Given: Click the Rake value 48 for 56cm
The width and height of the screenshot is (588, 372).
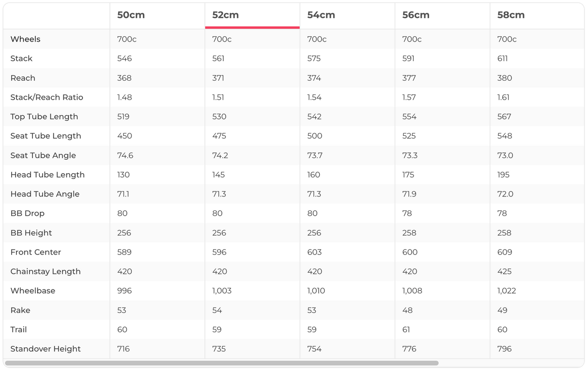Looking at the screenshot, I should click(x=407, y=310).
